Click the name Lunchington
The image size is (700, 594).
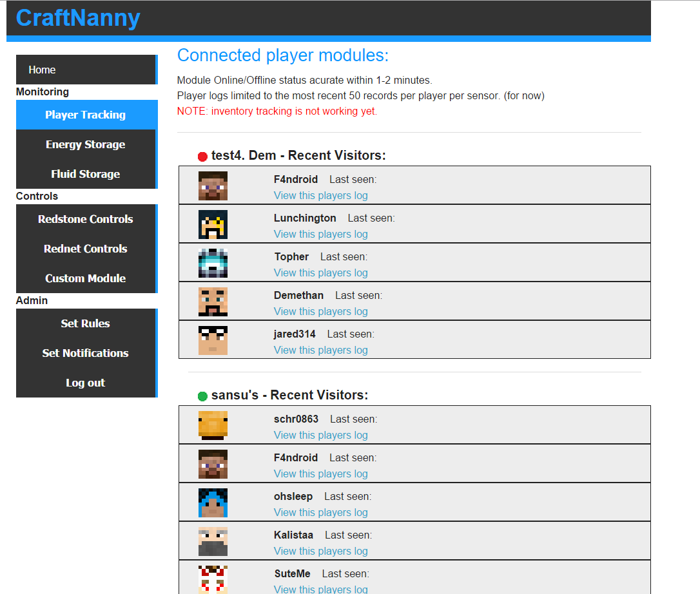point(305,218)
